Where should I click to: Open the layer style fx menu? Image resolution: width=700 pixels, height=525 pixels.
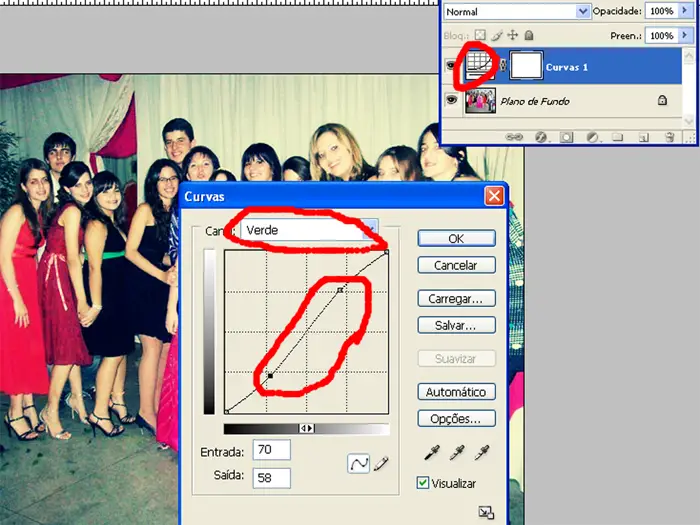coord(541,136)
